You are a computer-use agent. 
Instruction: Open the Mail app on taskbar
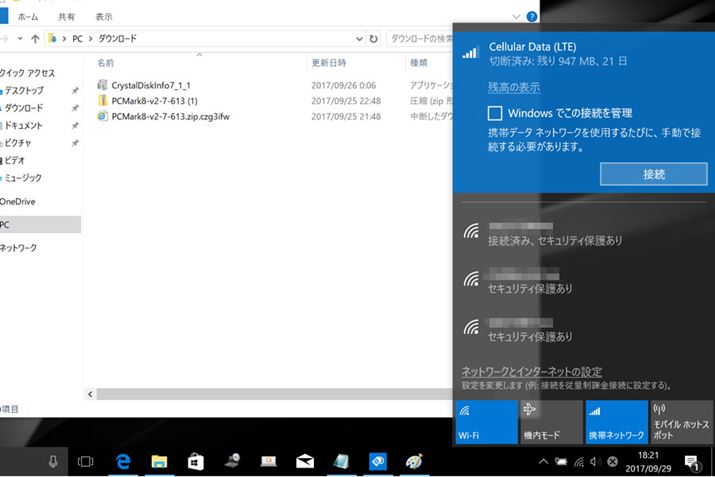pos(305,461)
